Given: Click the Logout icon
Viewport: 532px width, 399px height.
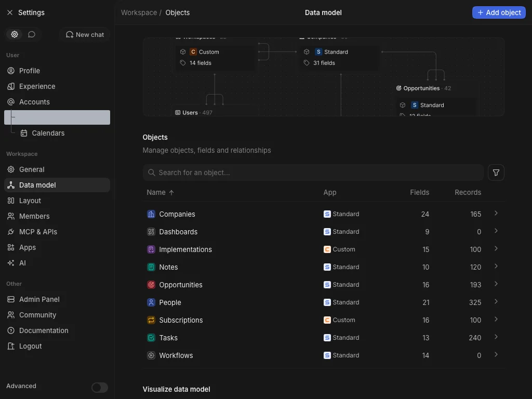Looking at the screenshot, I should [11, 346].
